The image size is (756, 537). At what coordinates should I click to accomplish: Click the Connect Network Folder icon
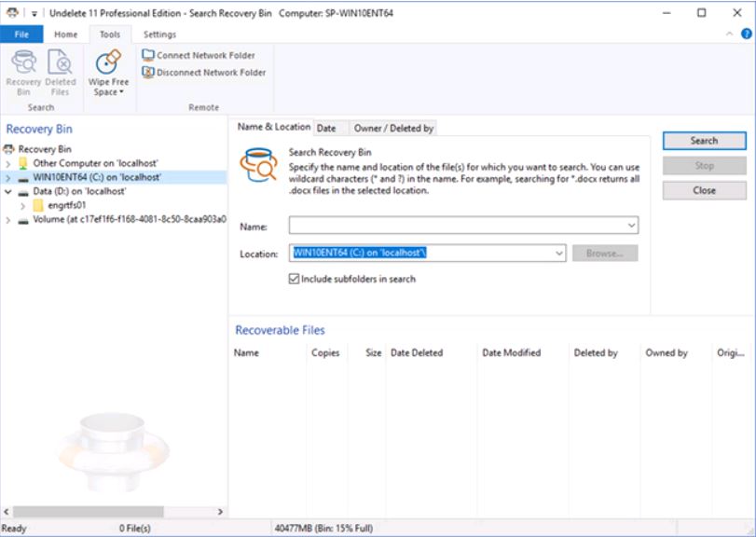pos(148,55)
